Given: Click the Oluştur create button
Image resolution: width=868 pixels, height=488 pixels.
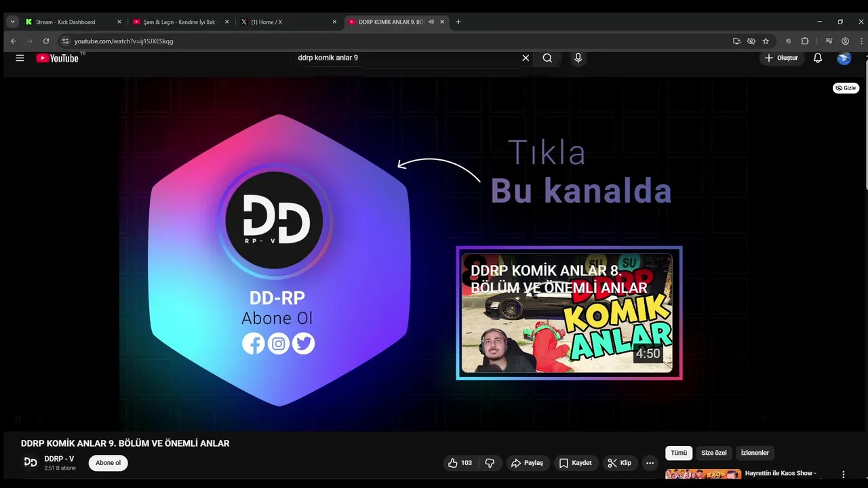Looking at the screenshot, I should (781, 58).
